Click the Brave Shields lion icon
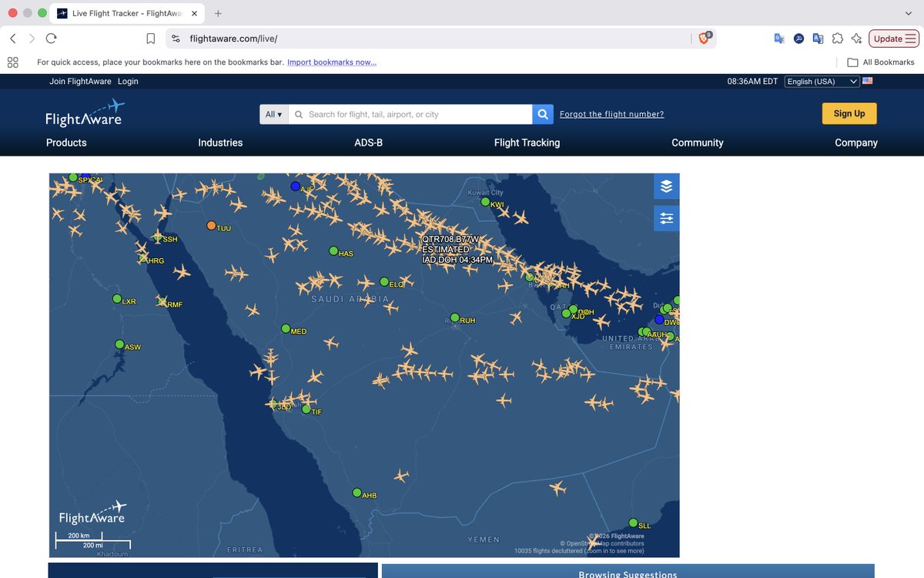This screenshot has height=578, width=924. click(705, 38)
